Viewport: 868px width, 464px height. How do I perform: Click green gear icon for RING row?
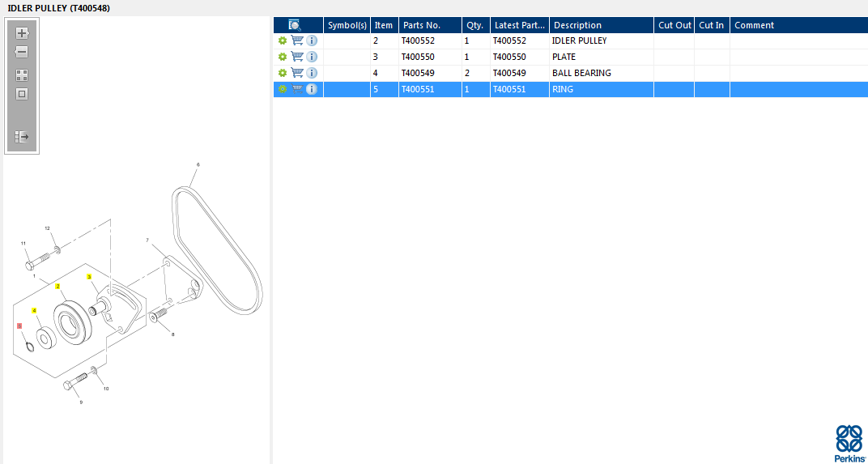283,89
